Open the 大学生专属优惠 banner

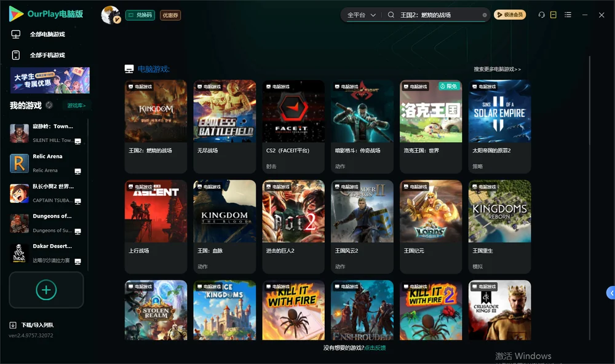(50, 81)
